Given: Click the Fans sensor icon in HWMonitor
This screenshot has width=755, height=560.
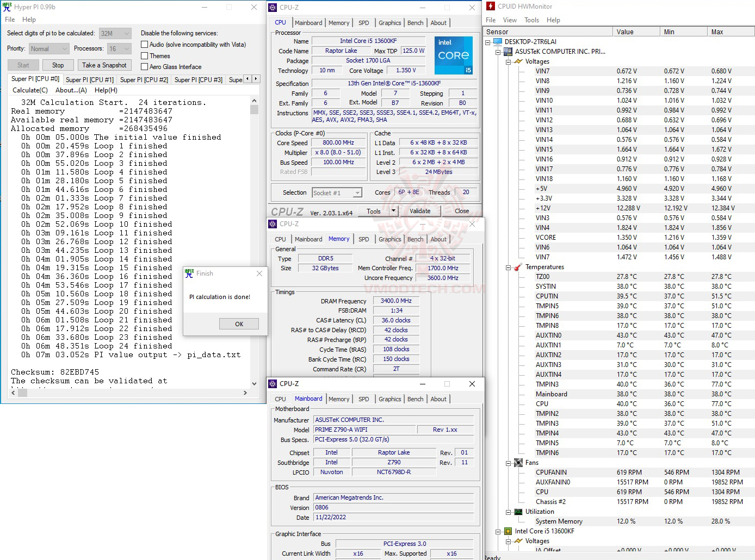Looking at the screenshot, I should pyautogui.click(x=518, y=463).
